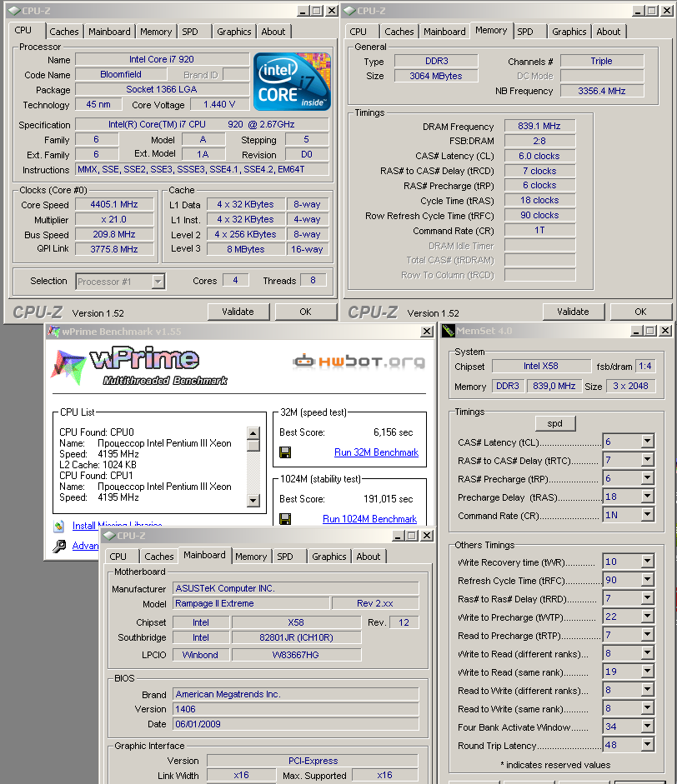The image size is (677, 784).
Task: Click the Install Missing Libraries link
Action: click(x=117, y=525)
